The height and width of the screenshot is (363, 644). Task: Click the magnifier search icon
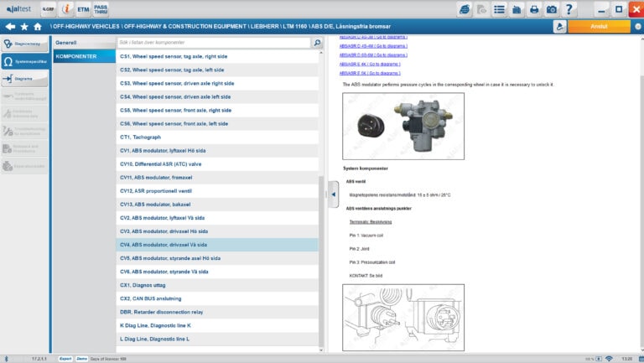coord(317,42)
